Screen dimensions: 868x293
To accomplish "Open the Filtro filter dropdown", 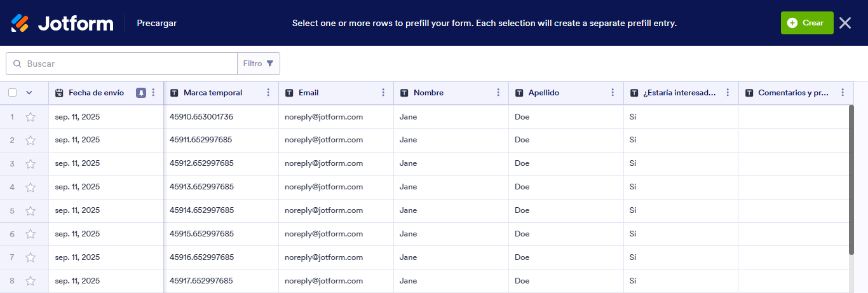I will 259,64.
